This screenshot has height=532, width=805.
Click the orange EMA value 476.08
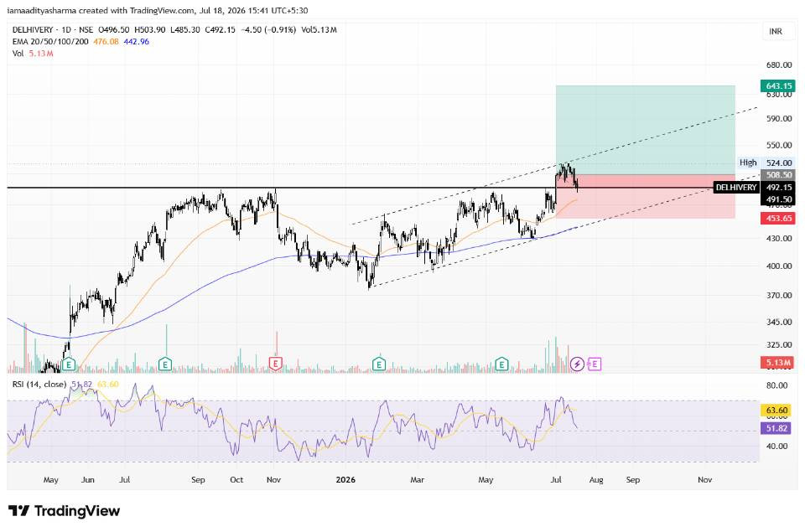[106, 42]
